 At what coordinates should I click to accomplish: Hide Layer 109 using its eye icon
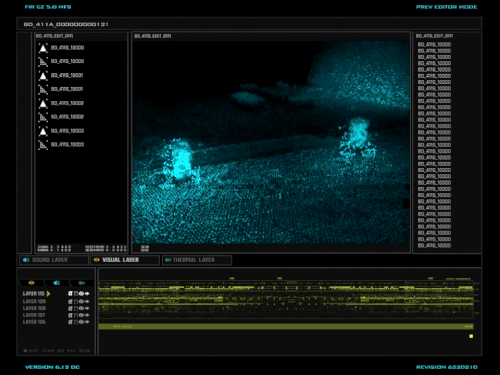point(81,301)
